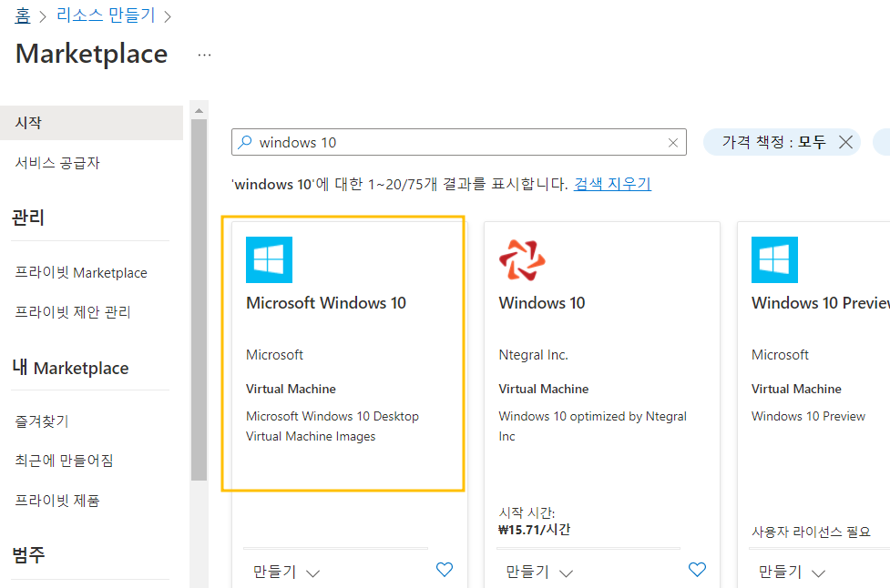Open 프라이빗 제품 in the sidebar
890x588 pixels.
tap(57, 501)
